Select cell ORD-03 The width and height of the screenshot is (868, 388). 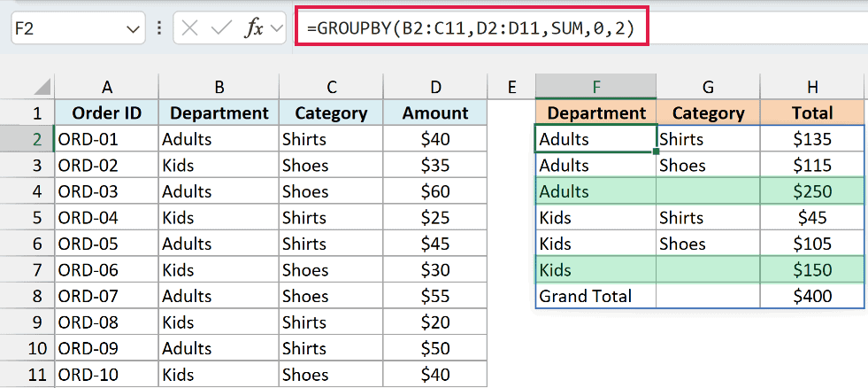point(107,191)
